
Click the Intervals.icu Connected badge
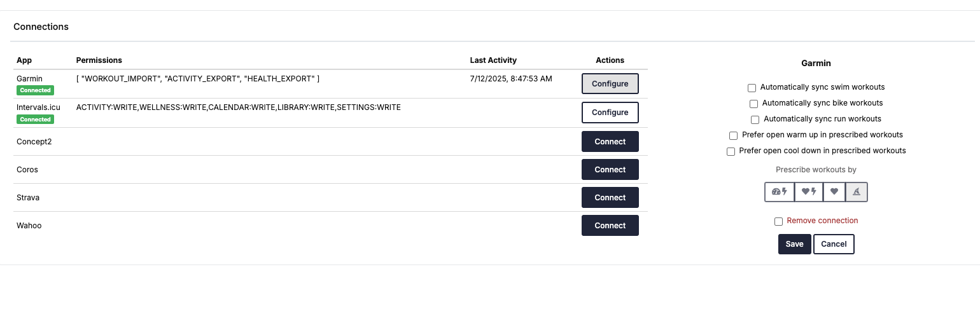[x=35, y=120]
